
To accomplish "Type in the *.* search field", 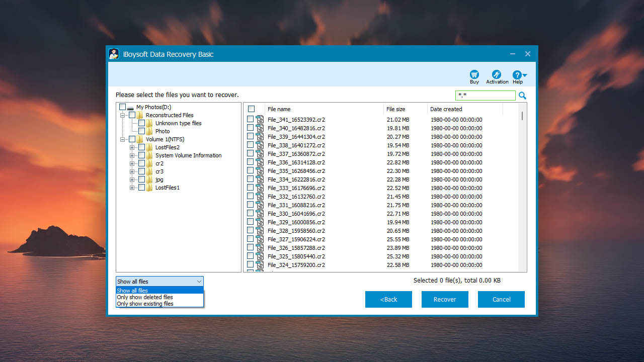I will (485, 95).
